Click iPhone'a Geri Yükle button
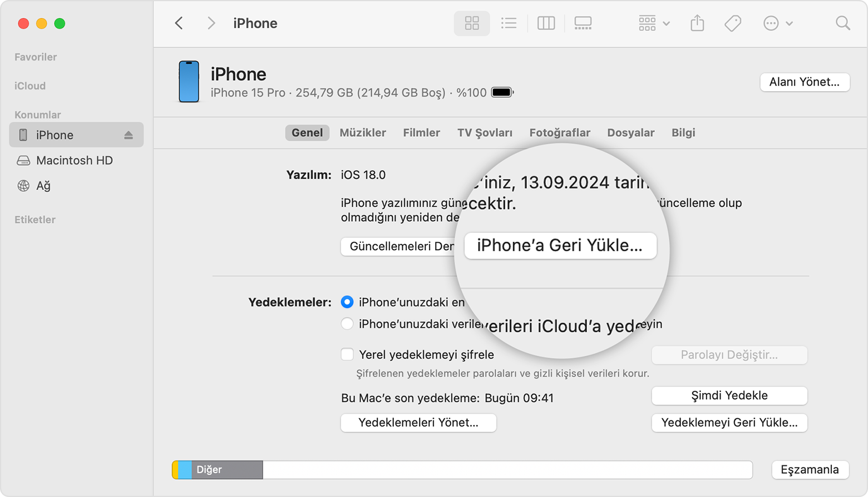868x497 pixels. 560,246
